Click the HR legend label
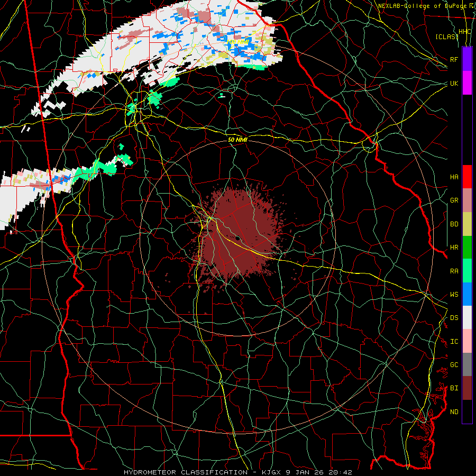The width and height of the screenshot is (476, 476). 454,248
